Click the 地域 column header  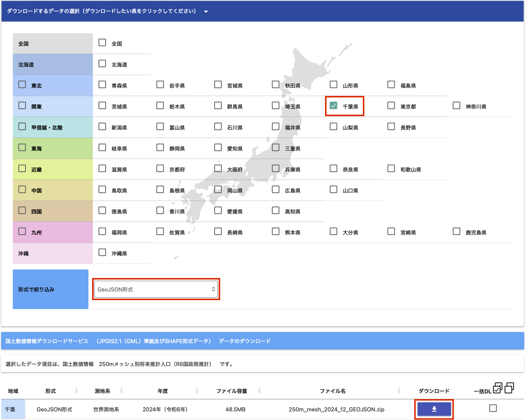pos(13,391)
